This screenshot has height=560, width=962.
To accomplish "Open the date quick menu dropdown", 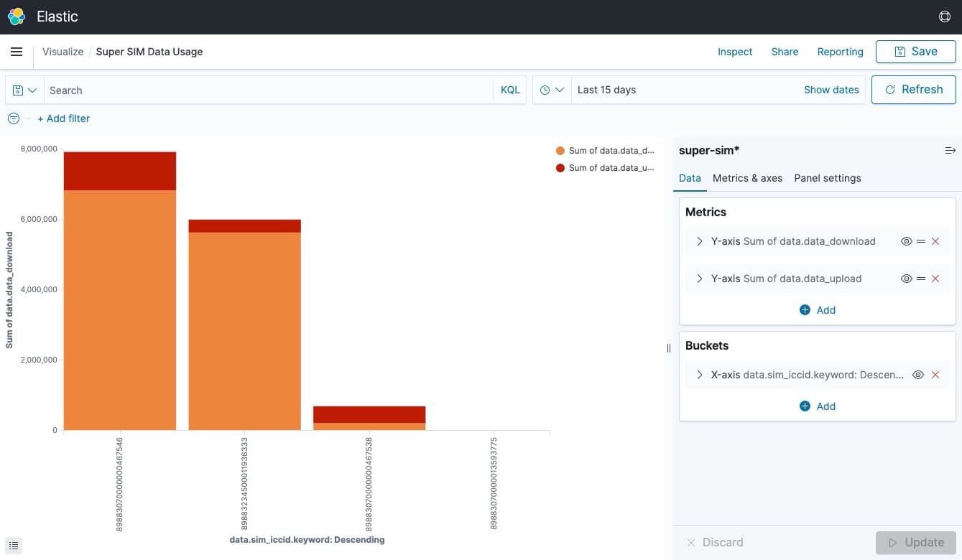I will click(x=551, y=90).
